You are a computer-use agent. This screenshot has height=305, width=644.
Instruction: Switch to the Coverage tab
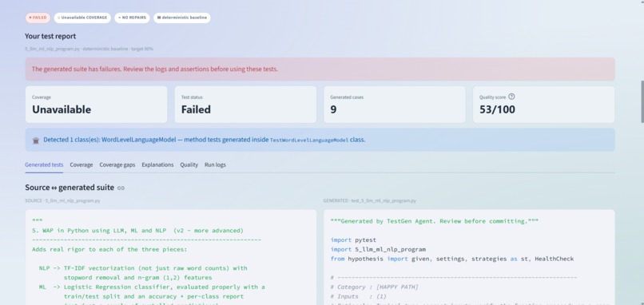tap(81, 164)
